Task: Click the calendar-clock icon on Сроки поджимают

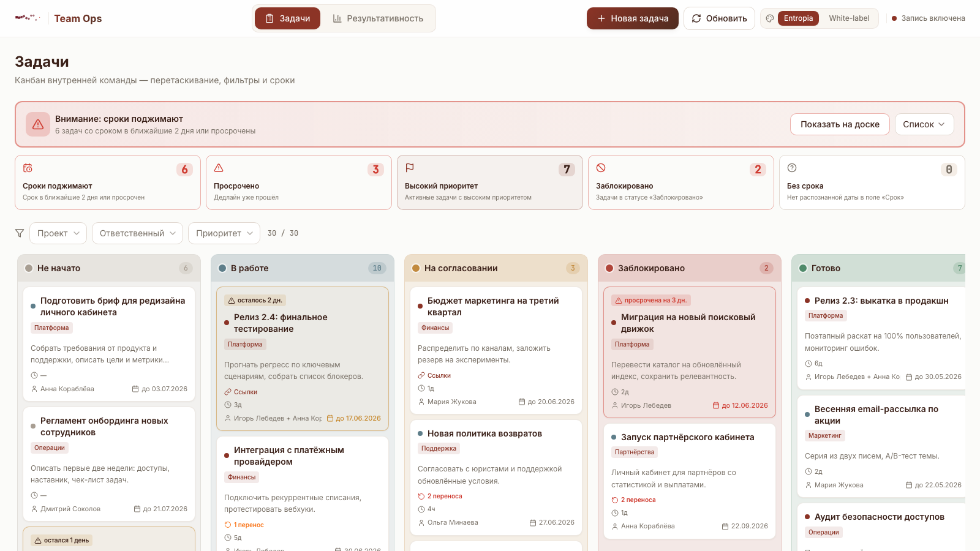Action: (x=28, y=168)
